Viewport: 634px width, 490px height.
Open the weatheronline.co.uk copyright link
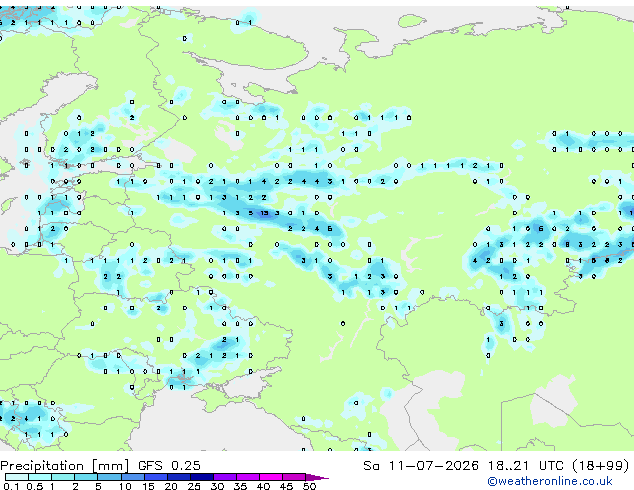[x=550, y=481]
